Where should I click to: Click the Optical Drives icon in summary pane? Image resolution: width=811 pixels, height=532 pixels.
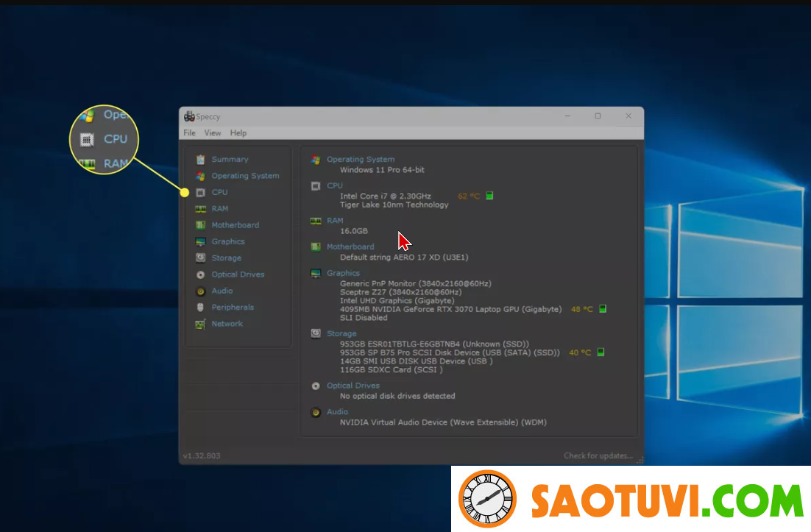316,386
